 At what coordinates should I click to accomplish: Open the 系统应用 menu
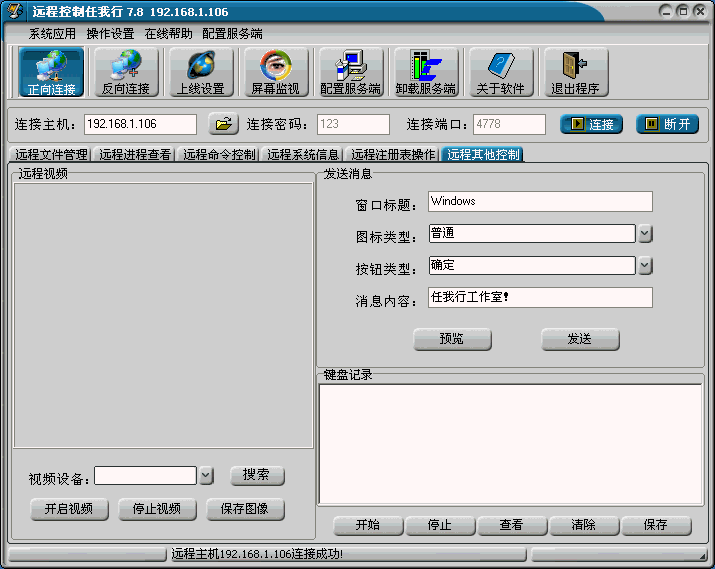[52, 34]
